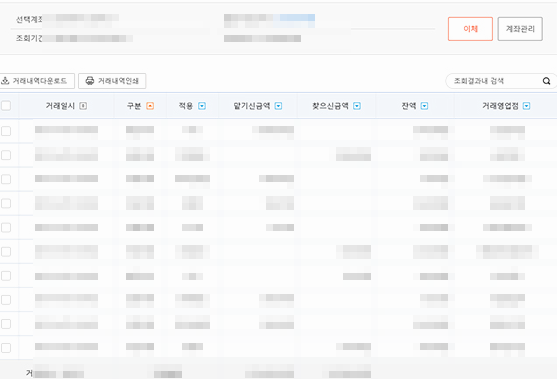
Task: Check the sixth transaction row checkbox
Action: (x=6, y=251)
